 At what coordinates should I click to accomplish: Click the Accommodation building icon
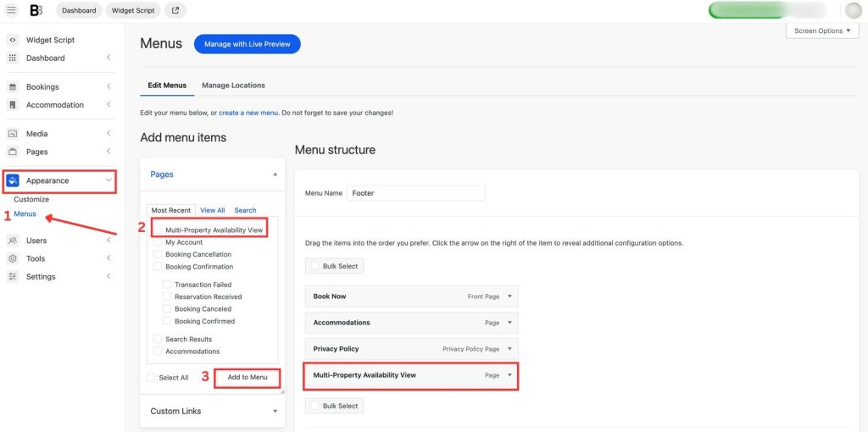(x=13, y=105)
